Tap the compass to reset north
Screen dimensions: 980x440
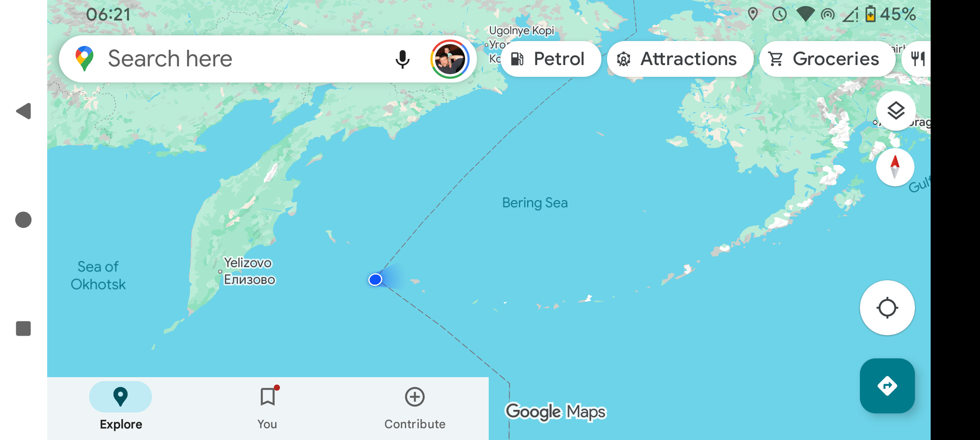click(895, 167)
